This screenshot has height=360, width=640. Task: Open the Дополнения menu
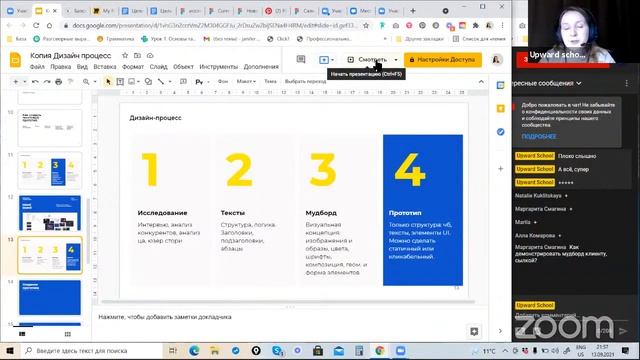coord(261,67)
